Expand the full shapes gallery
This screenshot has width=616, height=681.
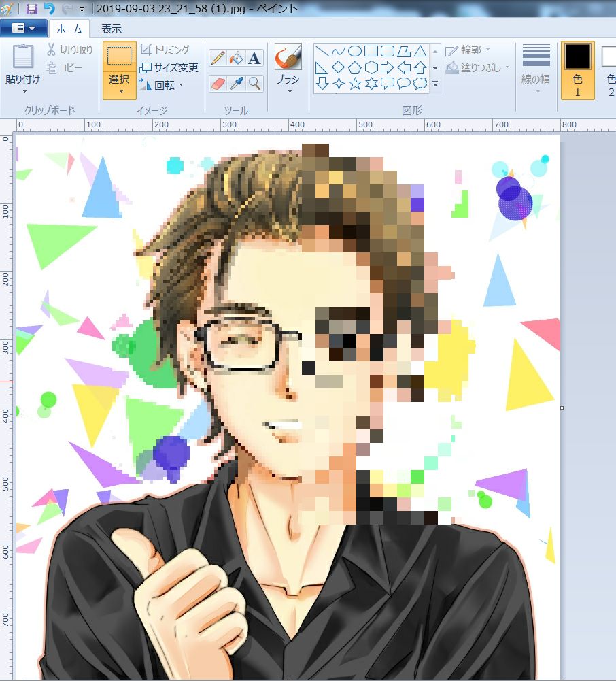tap(435, 84)
